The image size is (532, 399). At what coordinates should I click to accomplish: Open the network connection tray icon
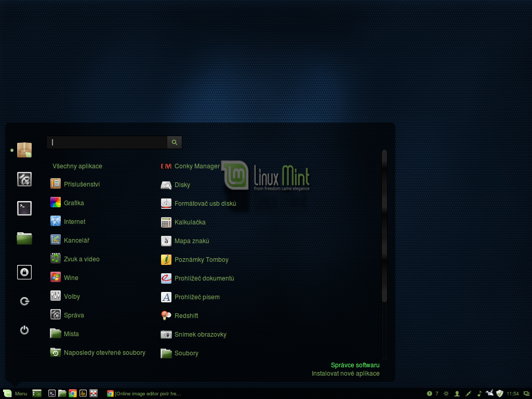468,394
